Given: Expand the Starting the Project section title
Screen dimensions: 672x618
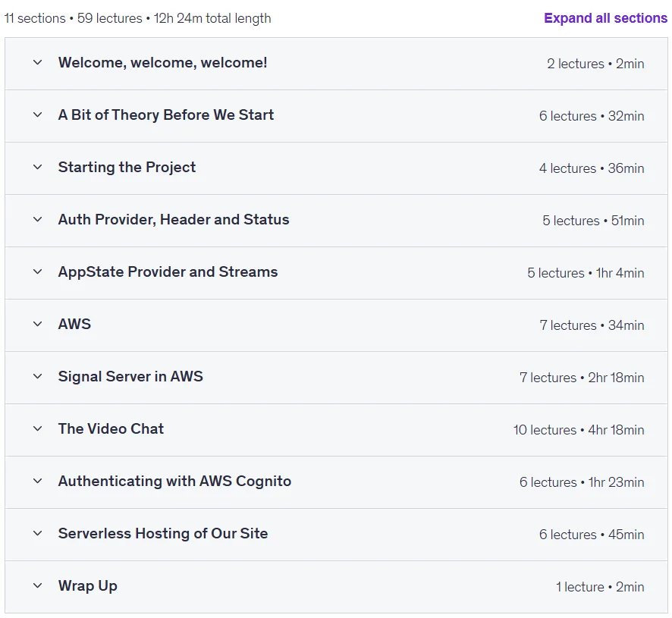Looking at the screenshot, I should pyautogui.click(x=127, y=167).
